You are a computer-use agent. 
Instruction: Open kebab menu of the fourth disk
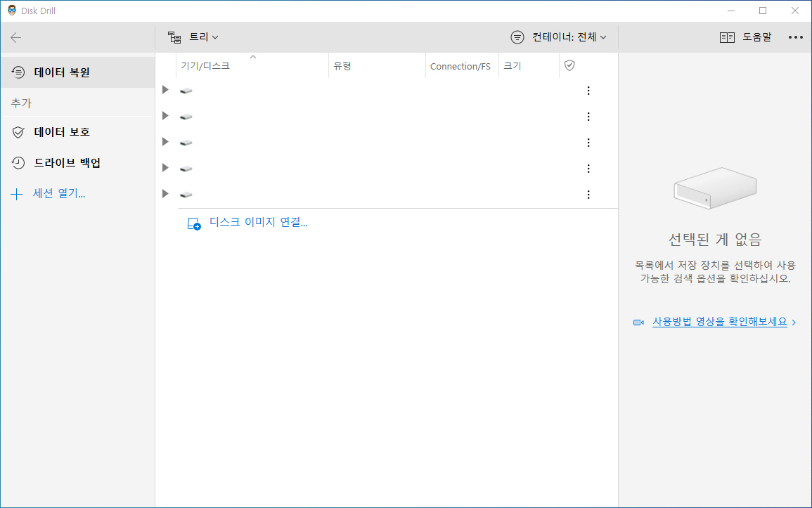tap(588, 168)
